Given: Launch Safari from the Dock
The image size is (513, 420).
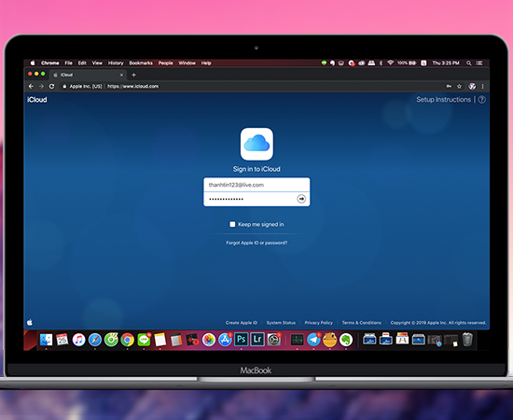Looking at the screenshot, I should [95, 340].
